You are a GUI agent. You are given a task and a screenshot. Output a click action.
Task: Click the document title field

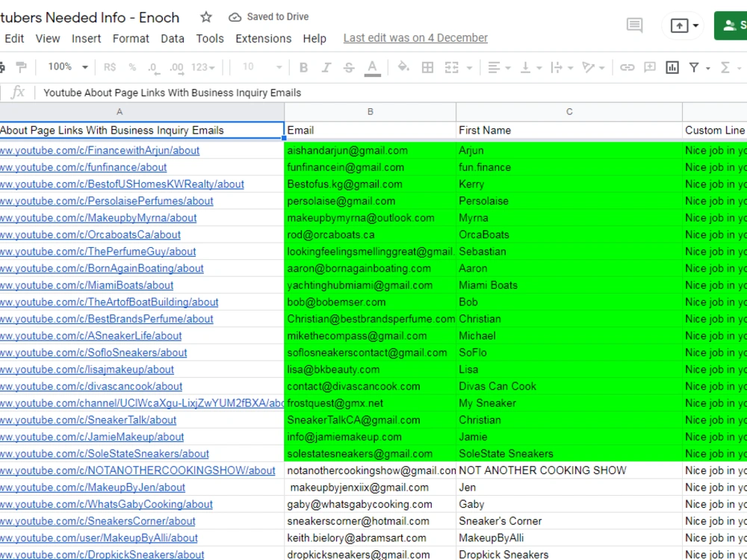point(90,18)
